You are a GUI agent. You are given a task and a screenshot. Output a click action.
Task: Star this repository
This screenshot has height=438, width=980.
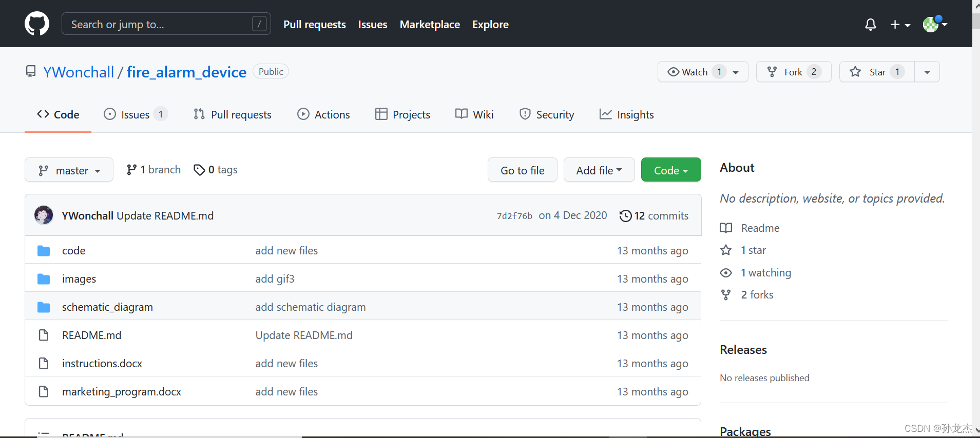pos(877,72)
